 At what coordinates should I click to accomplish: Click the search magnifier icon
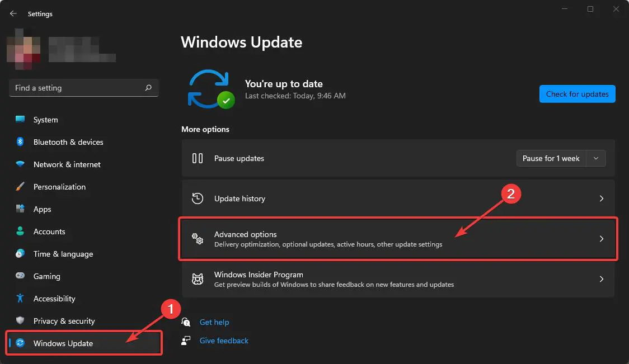148,88
